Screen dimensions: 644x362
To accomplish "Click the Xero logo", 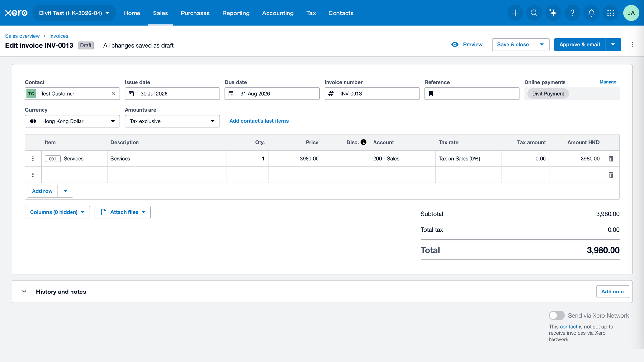I will tap(16, 13).
